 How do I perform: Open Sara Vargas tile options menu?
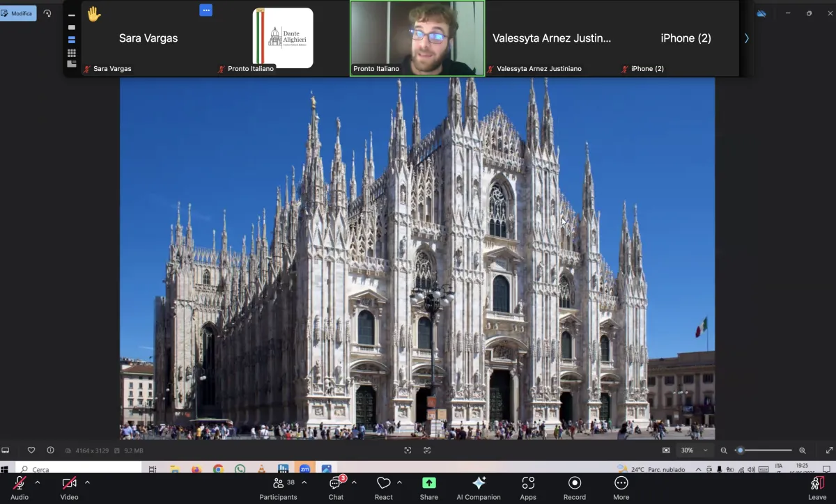point(206,10)
